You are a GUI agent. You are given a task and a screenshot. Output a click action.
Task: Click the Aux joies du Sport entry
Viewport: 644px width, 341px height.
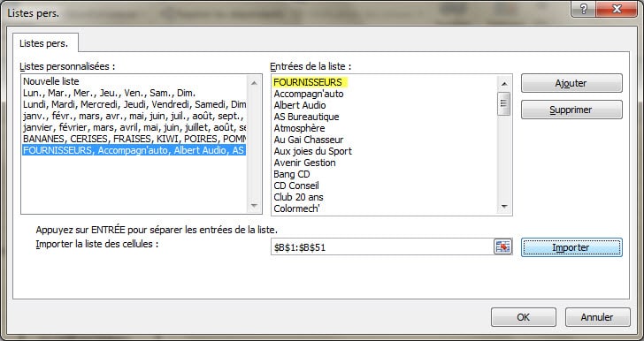(x=313, y=151)
